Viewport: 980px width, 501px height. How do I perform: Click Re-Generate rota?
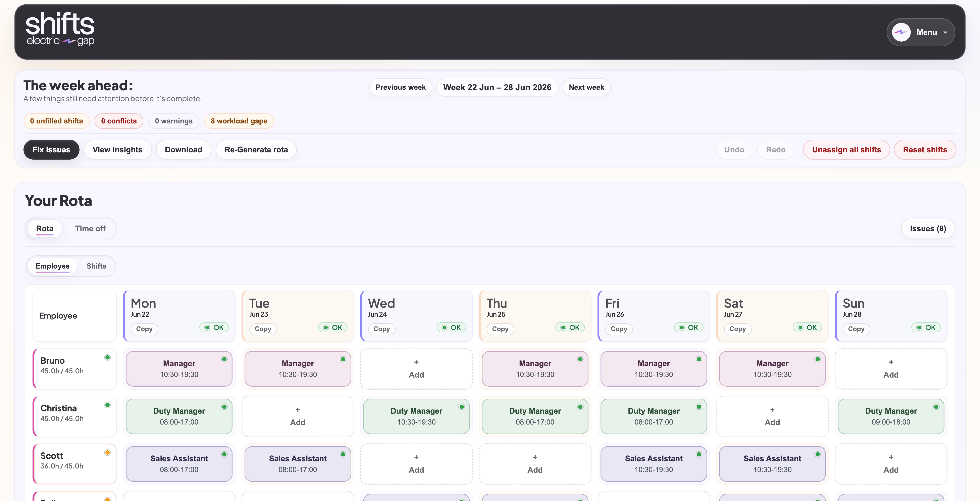[x=256, y=150]
